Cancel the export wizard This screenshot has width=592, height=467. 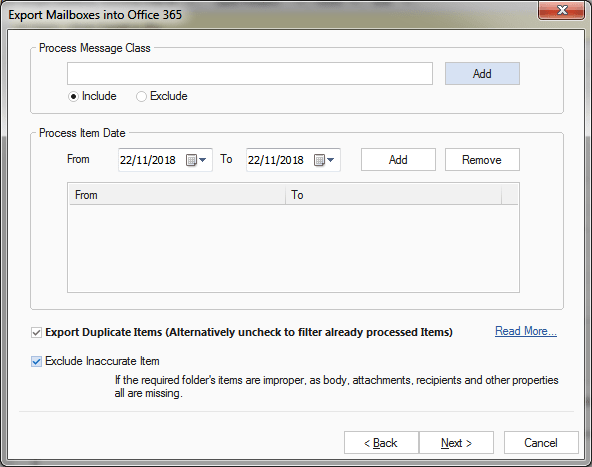pyautogui.click(x=541, y=442)
